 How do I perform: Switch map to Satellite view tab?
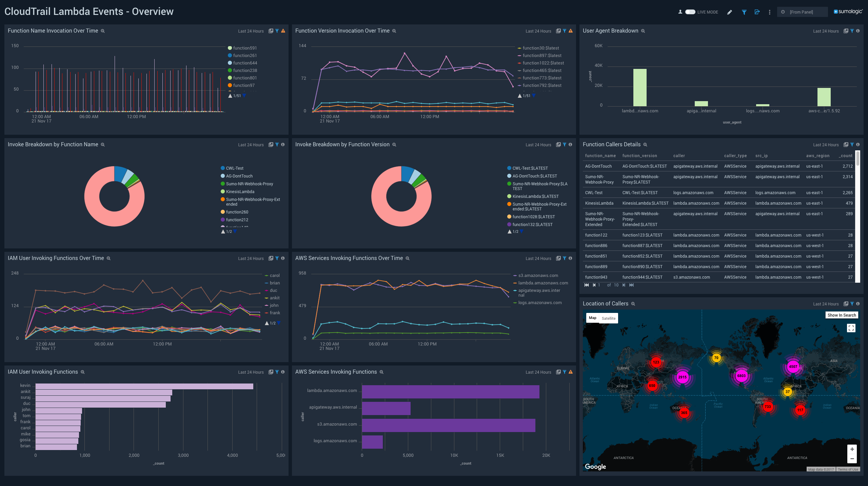click(609, 318)
